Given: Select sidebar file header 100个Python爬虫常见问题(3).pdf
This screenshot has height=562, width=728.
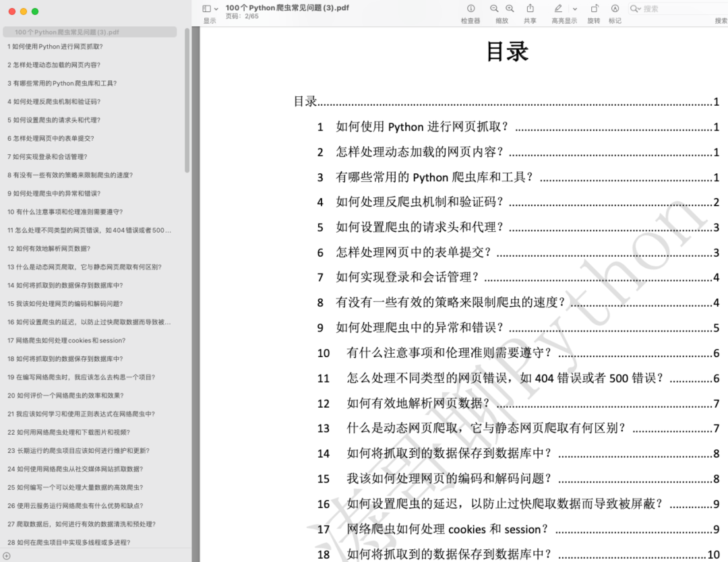Looking at the screenshot, I should [x=90, y=32].
